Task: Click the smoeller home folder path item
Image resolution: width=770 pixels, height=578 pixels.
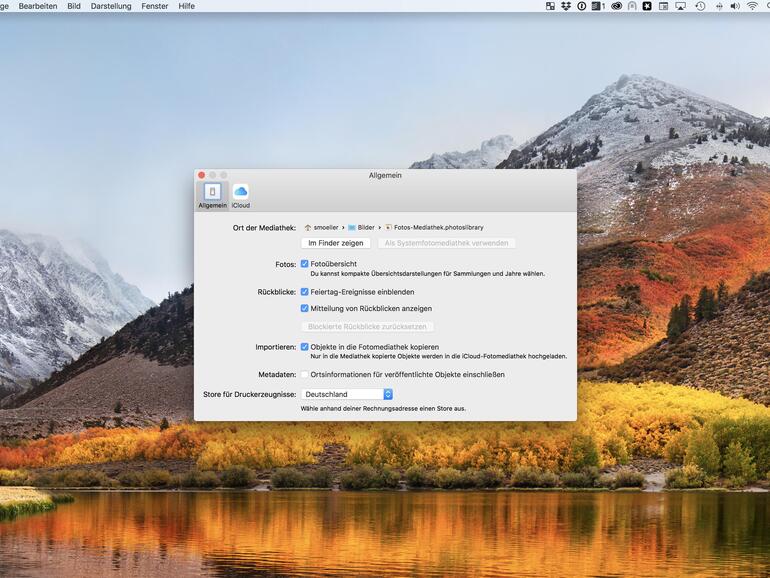Action: (x=321, y=227)
